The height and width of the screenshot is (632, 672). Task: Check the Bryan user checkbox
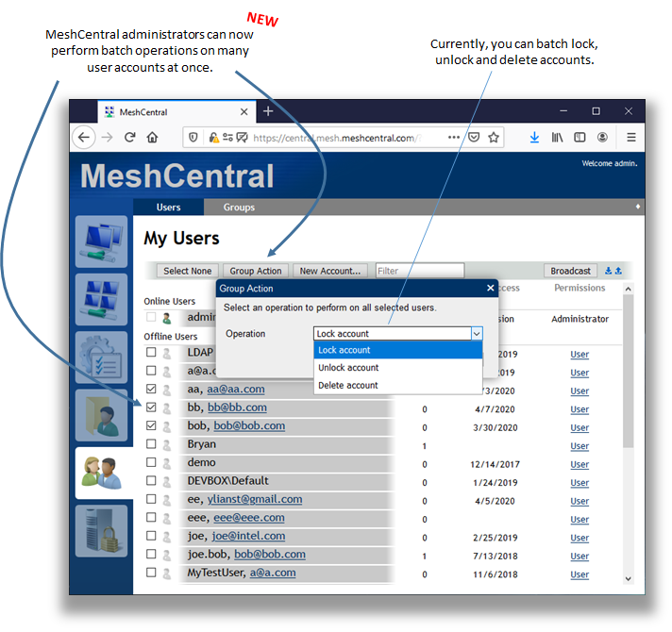point(151,443)
